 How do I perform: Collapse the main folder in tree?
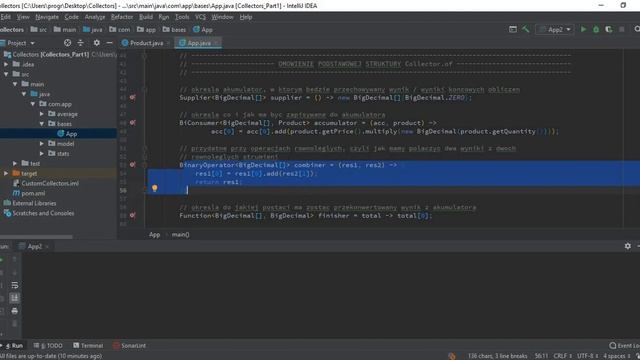(15, 84)
